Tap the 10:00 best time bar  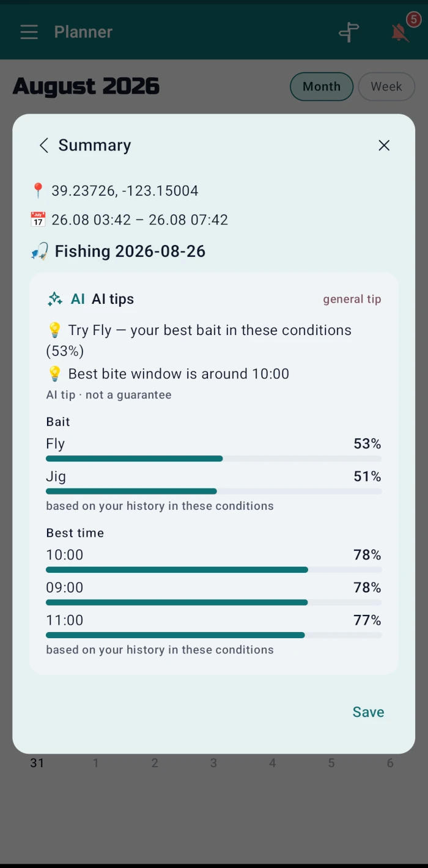(x=214, y=570)
